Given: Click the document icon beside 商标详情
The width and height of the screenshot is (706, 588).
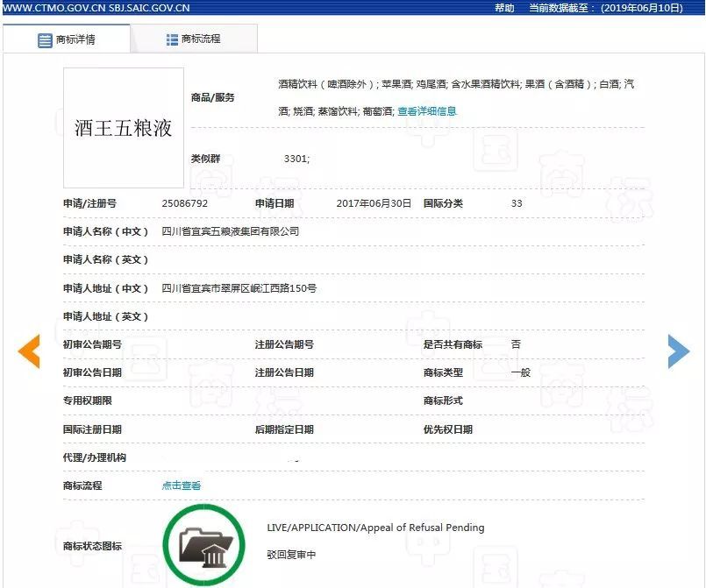Looking at the screenshot, I should tap(45, 40).
